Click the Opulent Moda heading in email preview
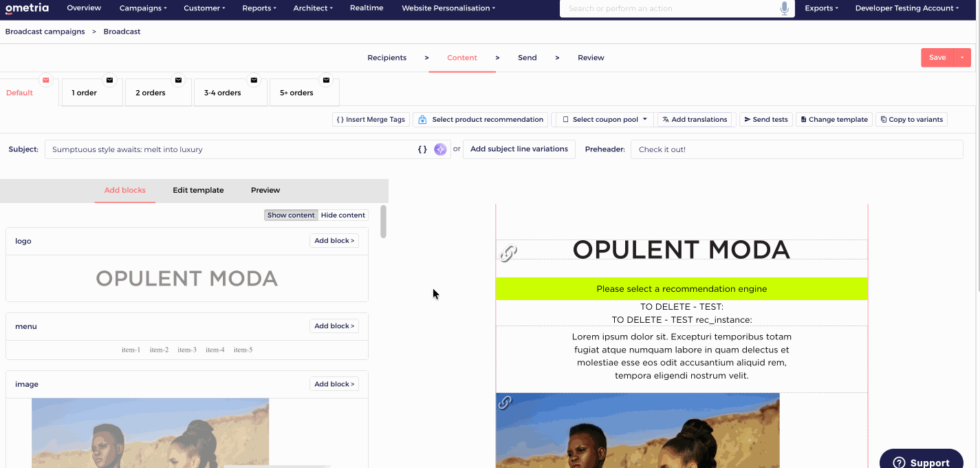980x468 pixels. click(x=682, y=250)
